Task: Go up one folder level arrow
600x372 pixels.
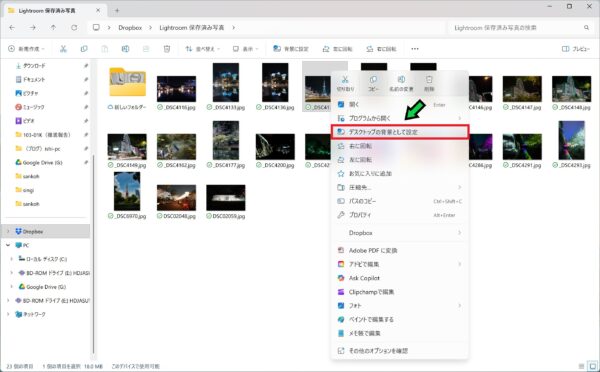Action: pyautogui.click(x=53, y=28)
